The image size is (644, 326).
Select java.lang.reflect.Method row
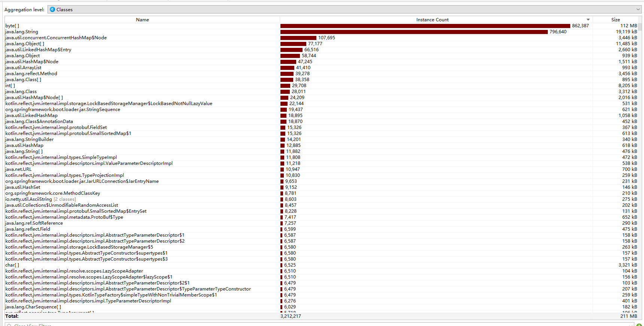click(x=321, y=74)
